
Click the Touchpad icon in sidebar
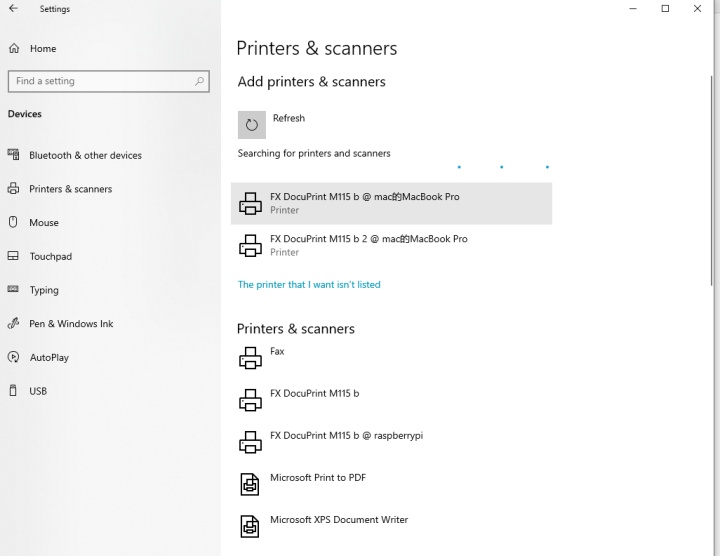(13, 256)
